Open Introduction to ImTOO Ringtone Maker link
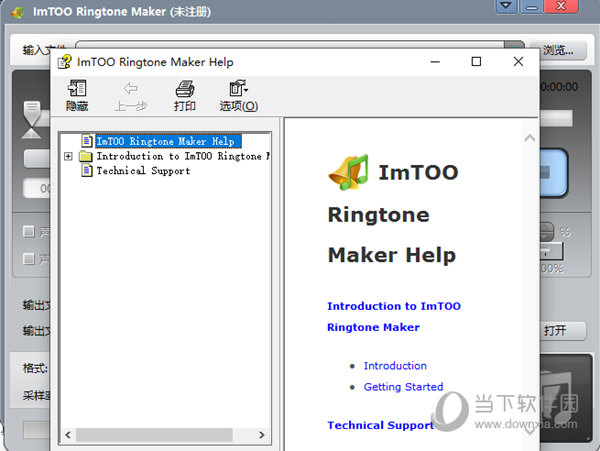600x451 pixels. pos(394,316)
